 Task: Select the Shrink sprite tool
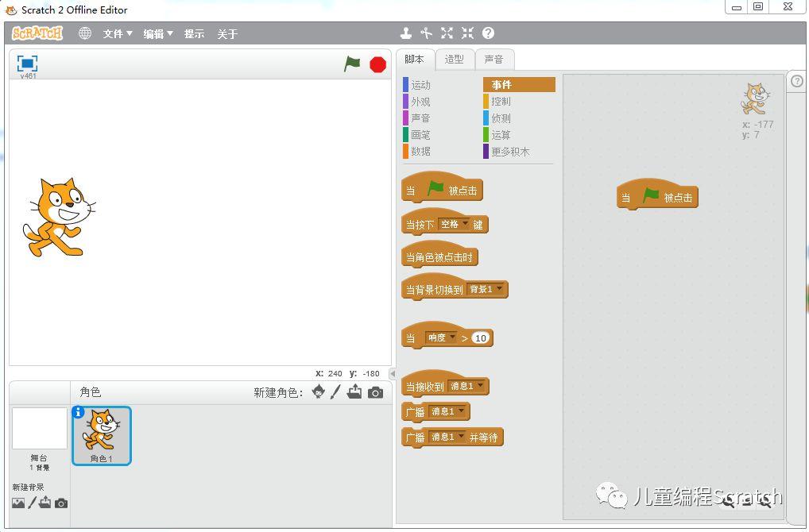click(467, 33)
